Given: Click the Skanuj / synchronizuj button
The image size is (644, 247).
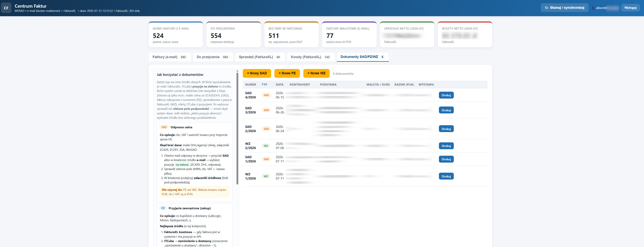Looking at the screenshot, I should (x=565, y=8).
